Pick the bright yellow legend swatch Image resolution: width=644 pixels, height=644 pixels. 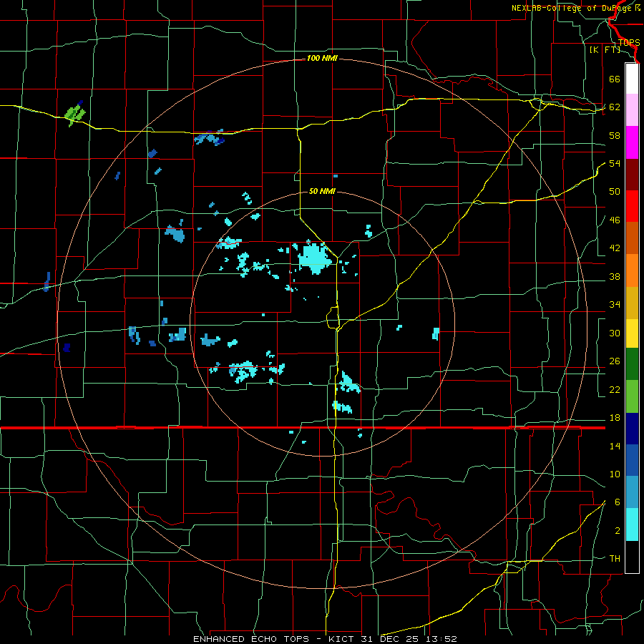pos(632,333)
